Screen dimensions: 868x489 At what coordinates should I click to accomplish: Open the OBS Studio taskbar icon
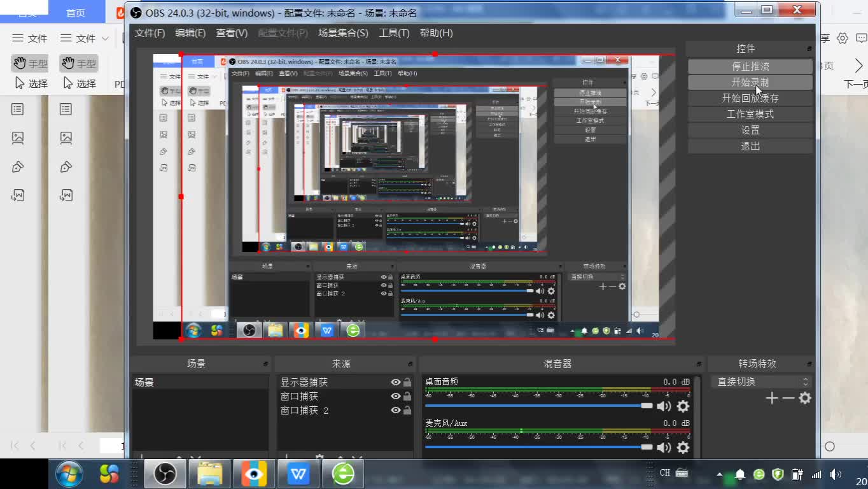point(165,474)
